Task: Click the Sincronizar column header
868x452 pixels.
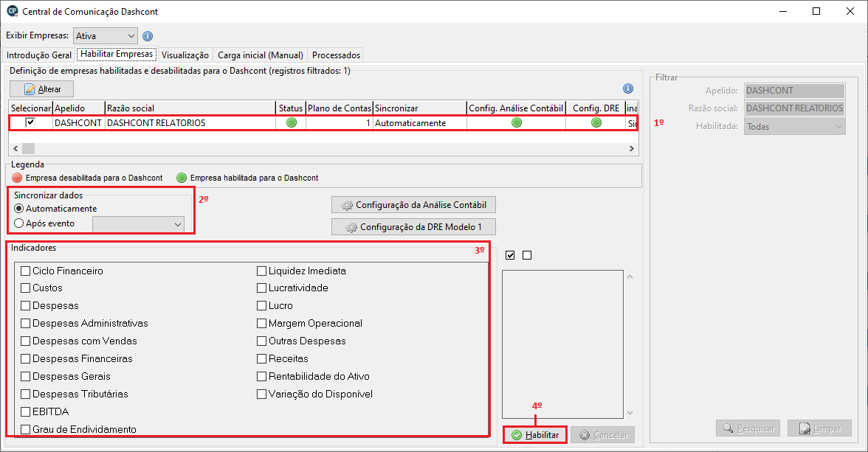Action: [x=419, y=108]
